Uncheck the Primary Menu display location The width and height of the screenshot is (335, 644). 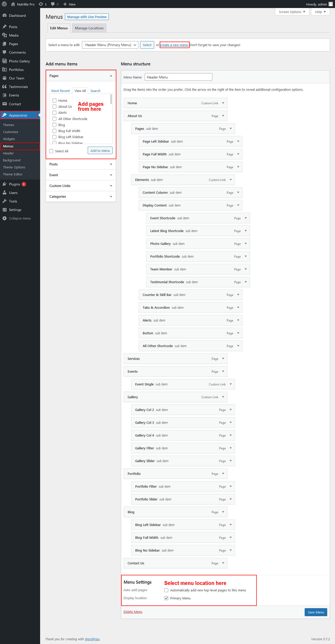(166, 598)
